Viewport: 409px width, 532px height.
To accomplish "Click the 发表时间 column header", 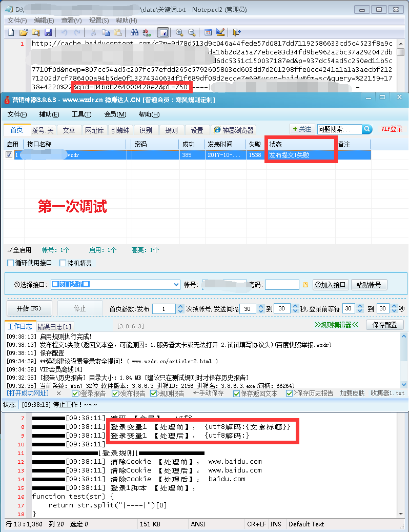I will 225,144.
